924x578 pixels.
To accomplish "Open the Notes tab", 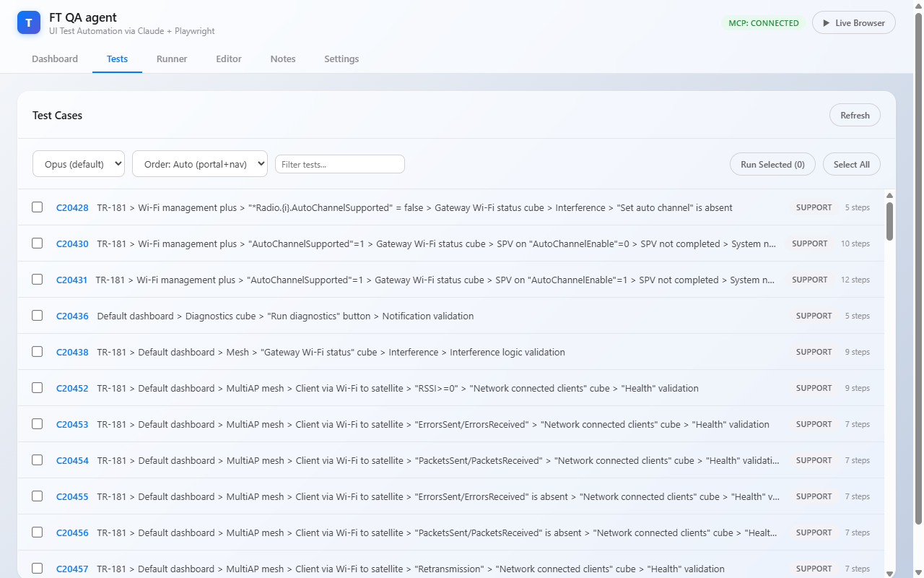I will [x=283, y=59].
